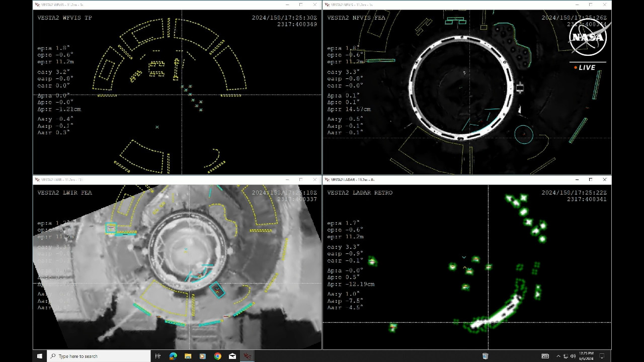
Task: Open the VESTA2 LWIR window system menu icon
Action: tap(36, 179)
